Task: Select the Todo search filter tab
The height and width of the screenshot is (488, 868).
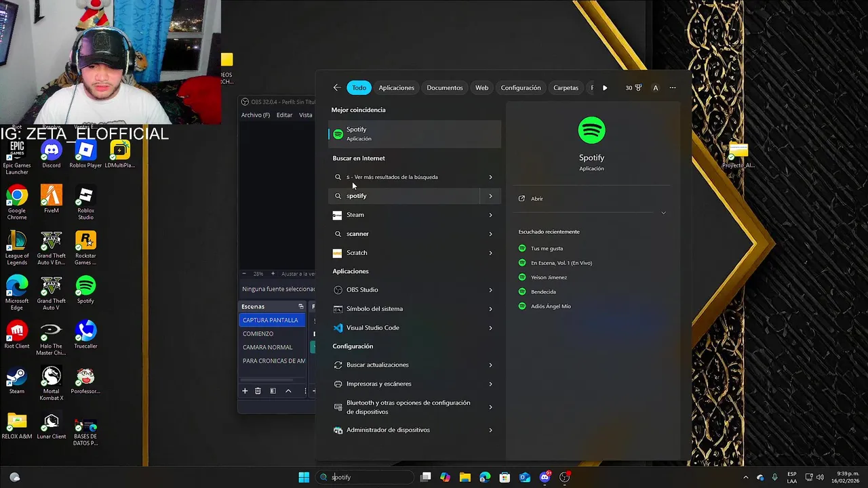Action: [359, 87]
